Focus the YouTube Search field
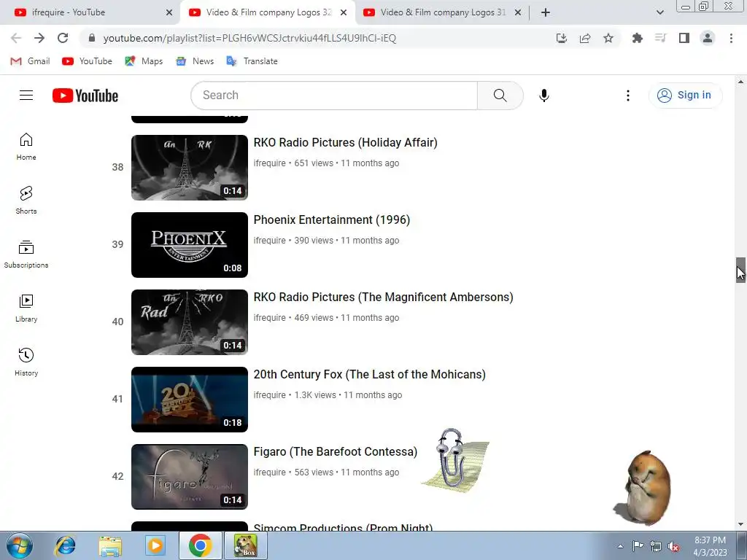The image size is (747, 560). pos(334,96)
